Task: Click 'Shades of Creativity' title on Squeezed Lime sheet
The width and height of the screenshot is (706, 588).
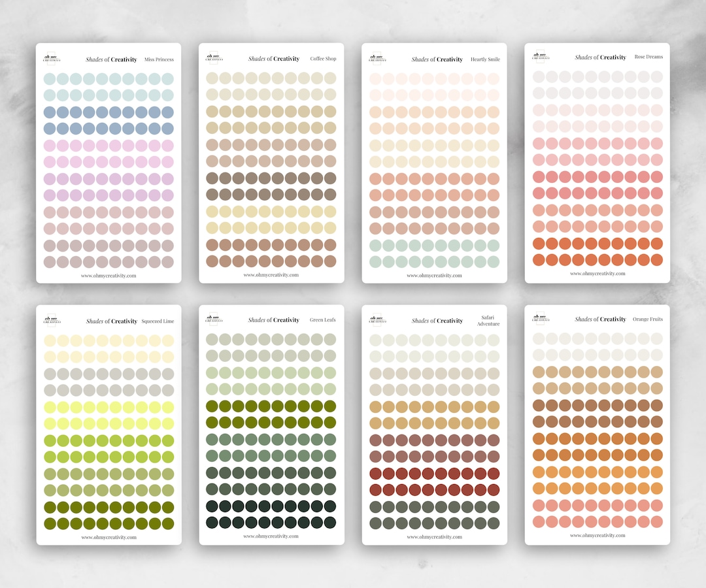Action: coord(112,321)
